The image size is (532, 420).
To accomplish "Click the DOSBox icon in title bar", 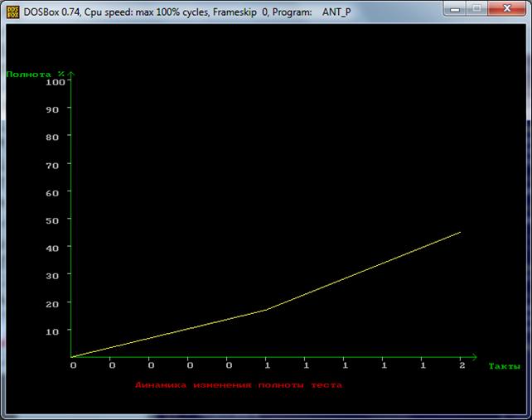I will (x=13, y=12).
